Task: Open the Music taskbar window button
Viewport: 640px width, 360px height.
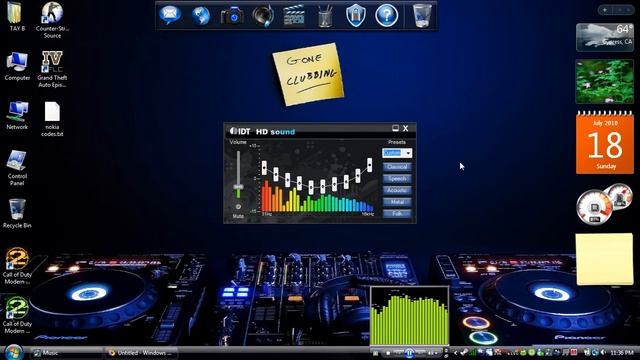Action: [67, 353]
